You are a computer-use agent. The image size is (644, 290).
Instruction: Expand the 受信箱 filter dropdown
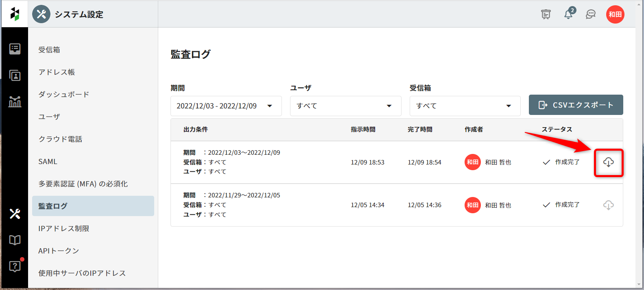465,106
